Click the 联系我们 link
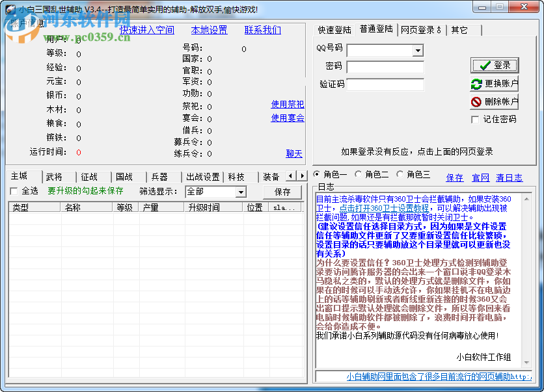544x392 pixels. click(263, 30)
